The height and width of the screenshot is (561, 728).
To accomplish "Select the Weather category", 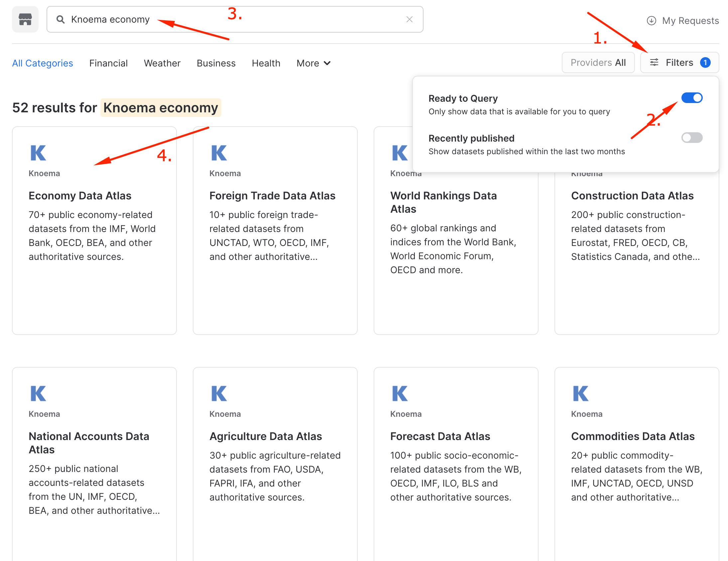I will (x=162, y=63).
